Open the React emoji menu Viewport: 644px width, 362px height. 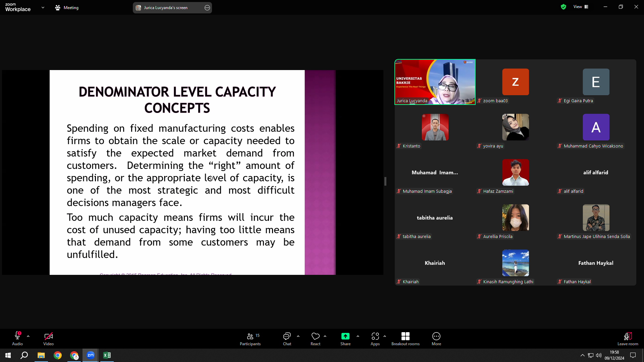[x=315, y=339]
